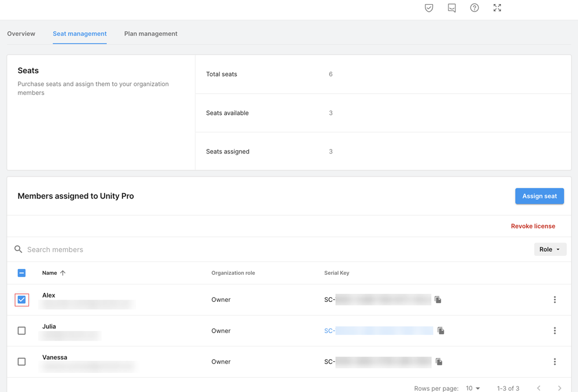The image size is (578, 392).
Task: Click the member name Julia
Action: [49, 326]
